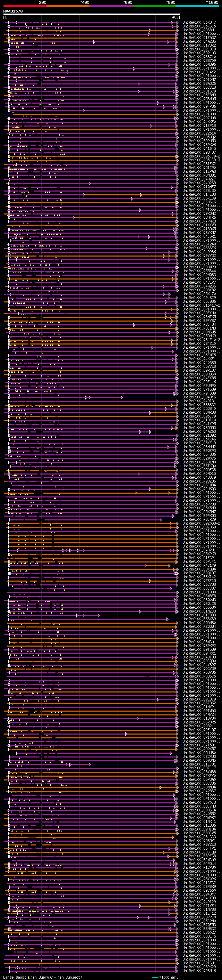The height and width of the screenshot is (980, 222).
Task: Select hit UniRef100_B9RLA3
Action: (x=199, y=53)
